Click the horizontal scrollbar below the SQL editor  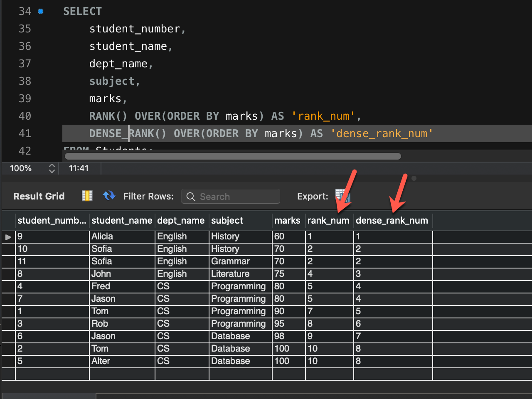[x=232, y=156]
